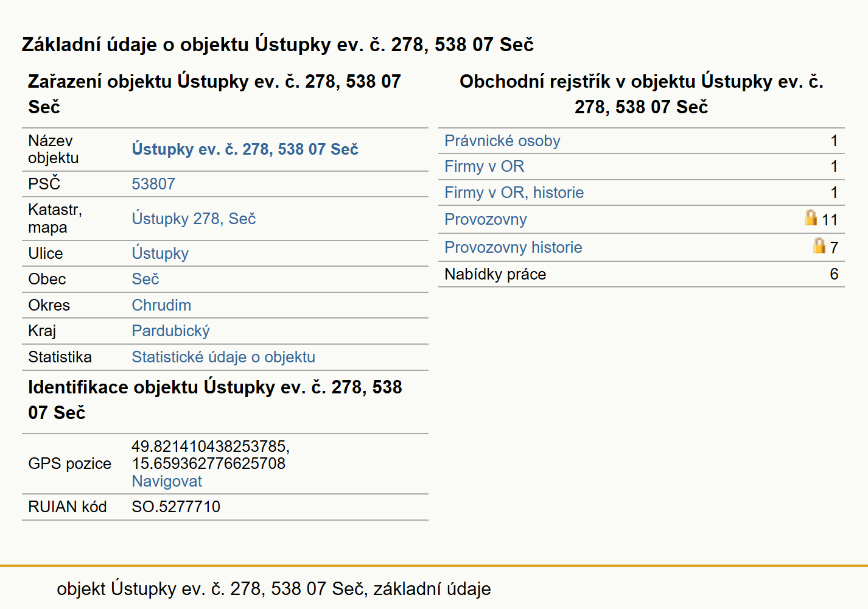Click the Ústupky street link
This screenshot has width=868, height=609.
160,253
